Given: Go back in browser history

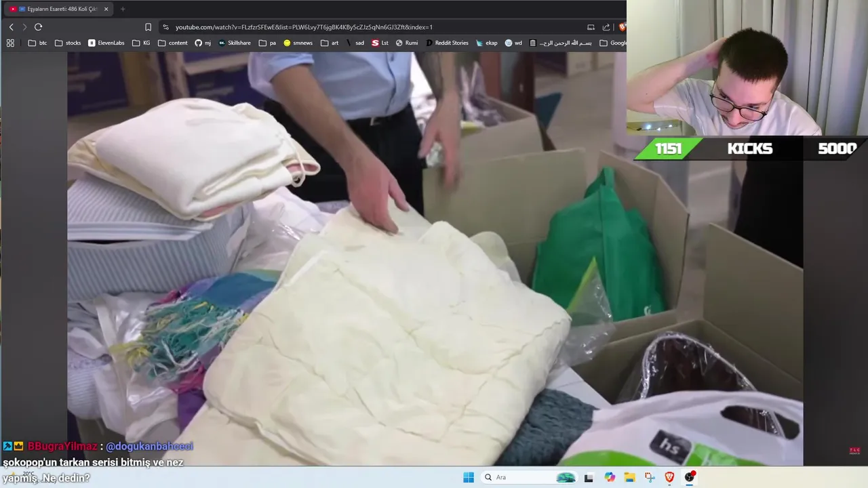Looking at the screenshot, I should 11,27.
